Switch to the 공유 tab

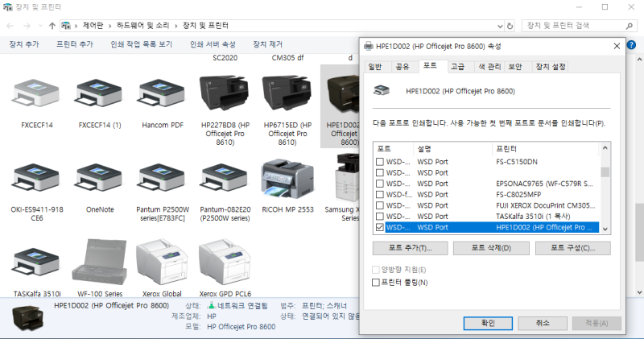click(x=402, y=67)
